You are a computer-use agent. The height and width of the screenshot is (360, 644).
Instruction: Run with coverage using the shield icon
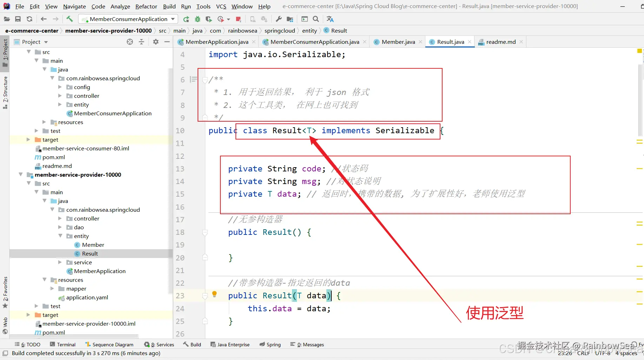[209, 19]
